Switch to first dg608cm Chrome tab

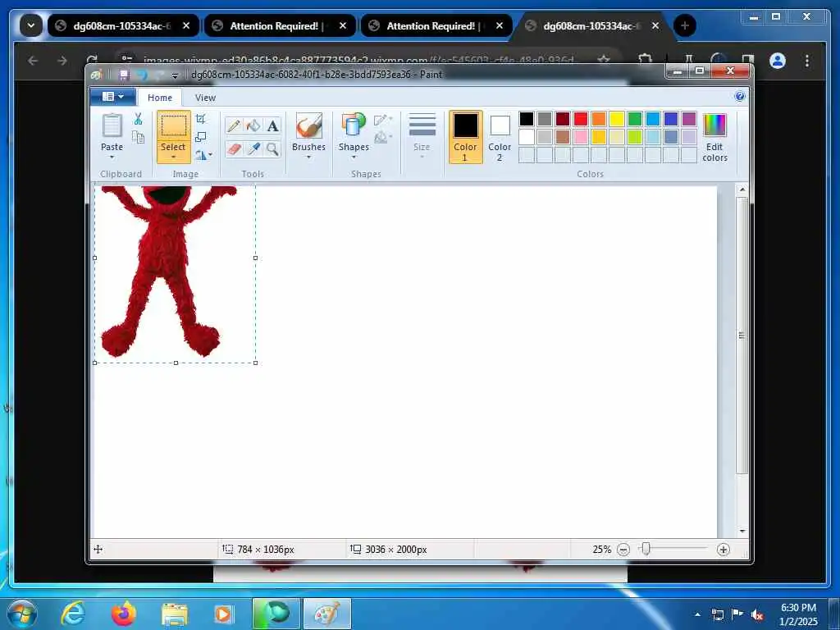(x=123, y=25)
